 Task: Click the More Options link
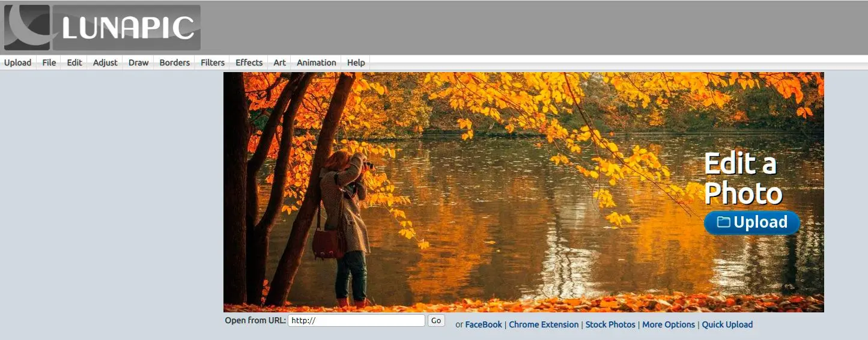(668, 324)
